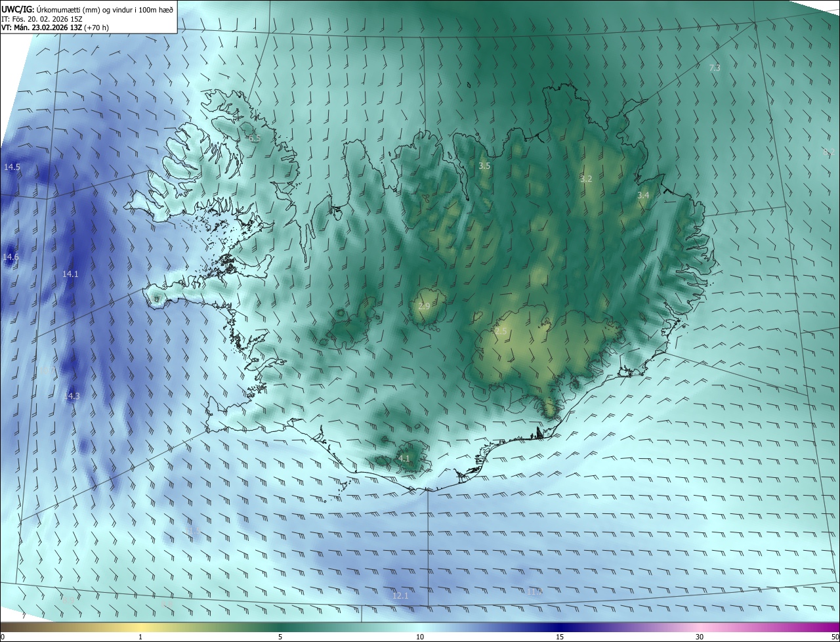This screenshot has height=642, width=840.
Task: Select the 7.3 value label
Action: pos(715,68)
